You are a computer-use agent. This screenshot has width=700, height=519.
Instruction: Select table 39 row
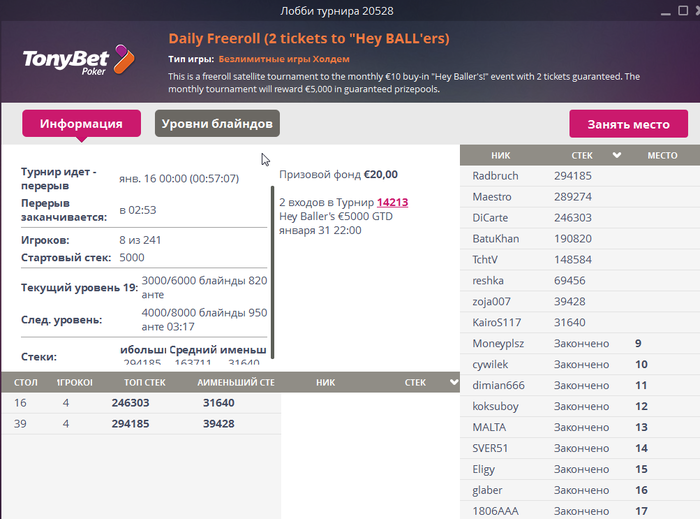pyautogui.click(x=141, y=424)
